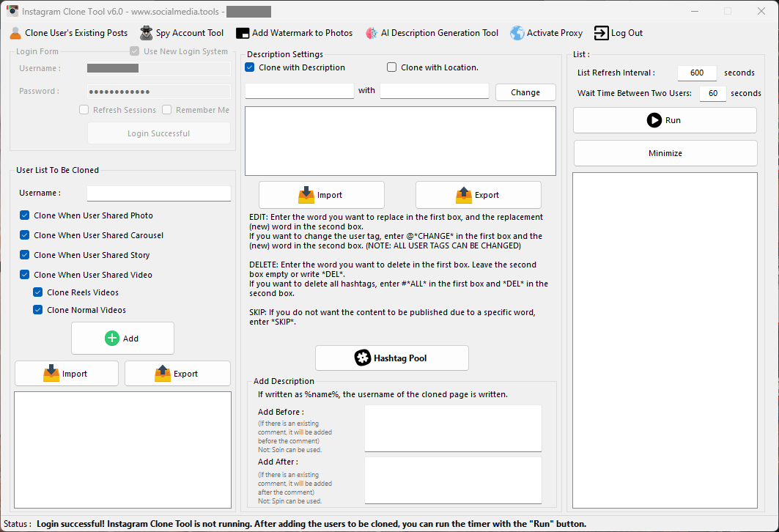This screenshot has width=779, height=532.
Task: Toggle Clone When User Shared Story
Action: [24, 255]
